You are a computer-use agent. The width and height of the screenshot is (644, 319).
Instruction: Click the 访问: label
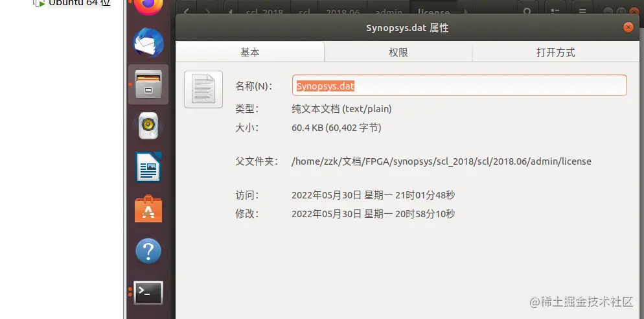pyautogui.click(x=247, y=195)
